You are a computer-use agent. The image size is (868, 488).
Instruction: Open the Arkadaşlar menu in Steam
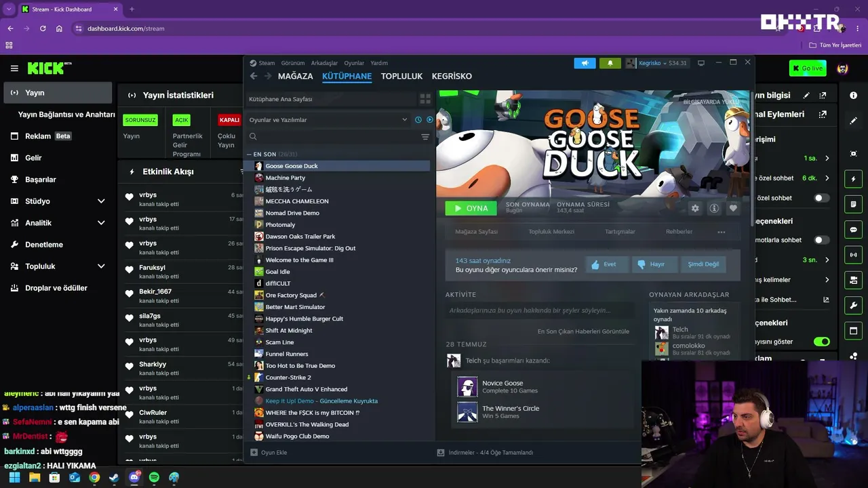[324, 63]
